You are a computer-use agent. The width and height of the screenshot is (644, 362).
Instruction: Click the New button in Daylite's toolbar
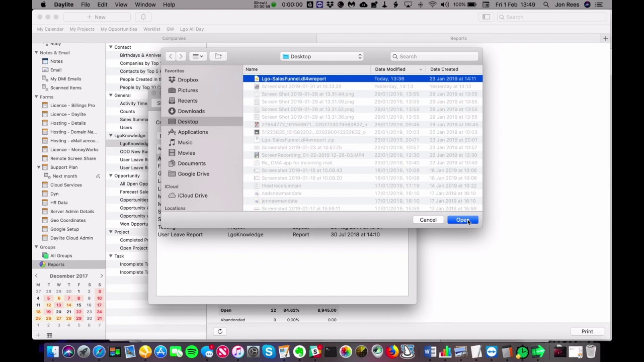[x=96, y=17]
